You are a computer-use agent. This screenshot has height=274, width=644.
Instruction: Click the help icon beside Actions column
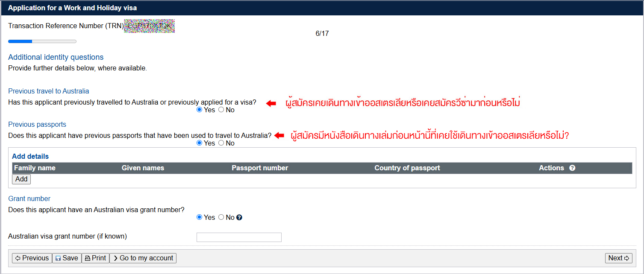572,168
